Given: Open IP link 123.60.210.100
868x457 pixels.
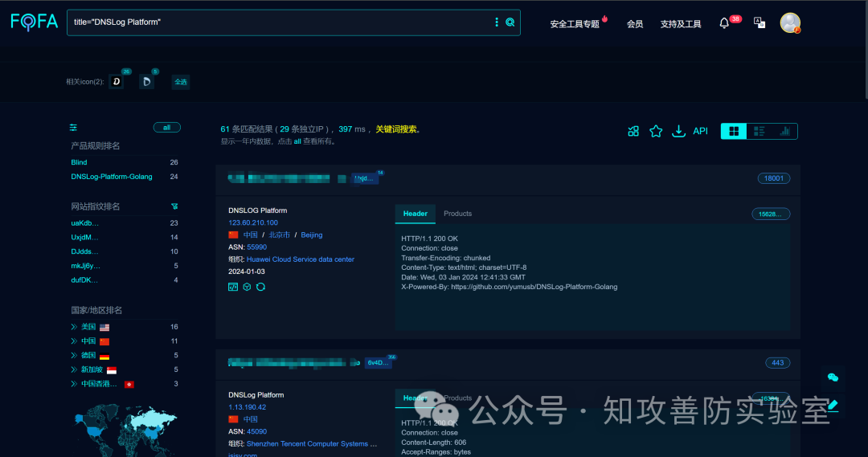Looking at the screenshot, I should click(x=253, y=222).
